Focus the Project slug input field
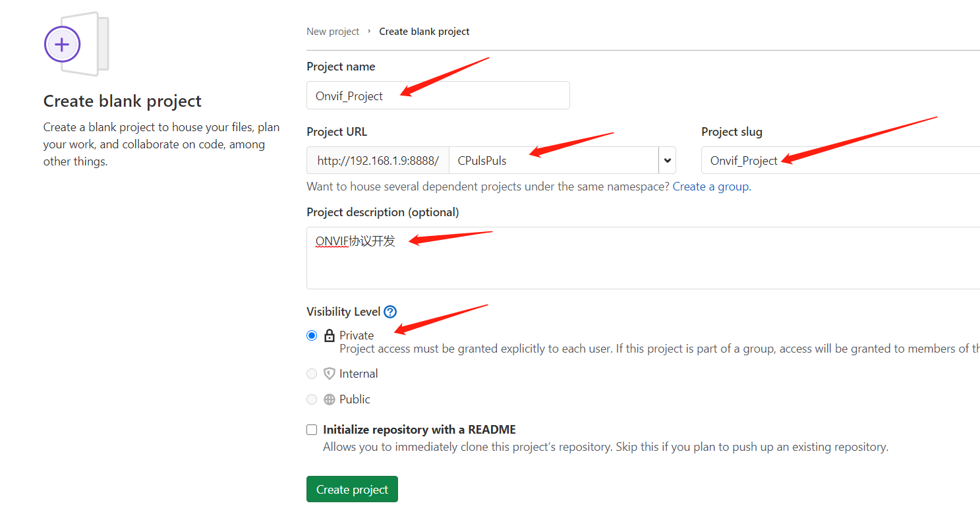This screenshot has width=980, height=522. pos(840,160)
